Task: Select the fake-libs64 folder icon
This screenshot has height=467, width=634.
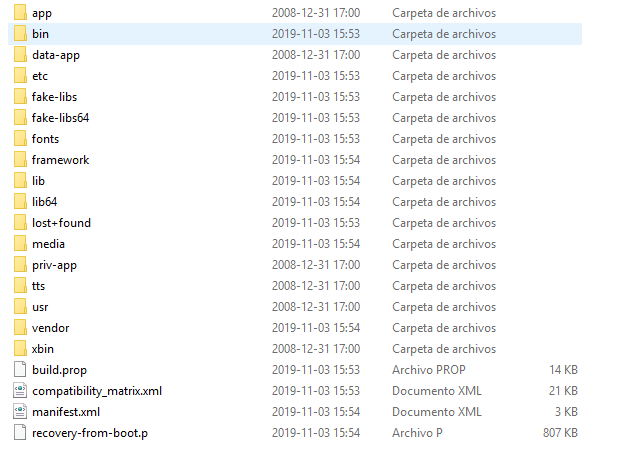Action: point(20,118)
